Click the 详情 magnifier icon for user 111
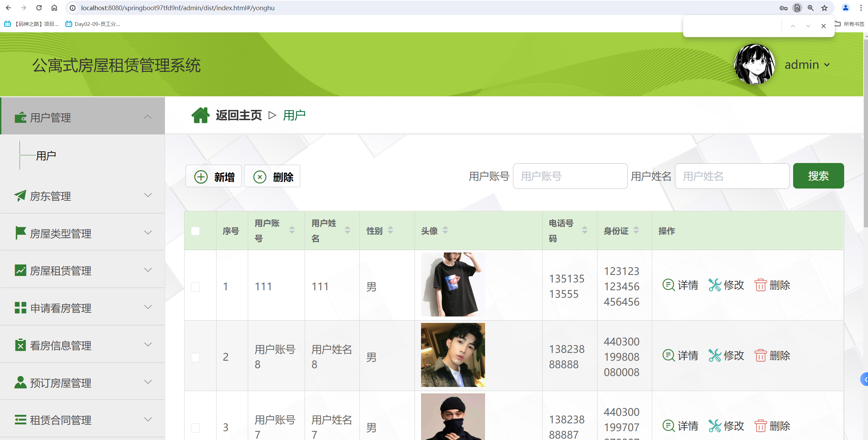The height and width of the screenshot is (440, 868). click(x=669, y=285)
